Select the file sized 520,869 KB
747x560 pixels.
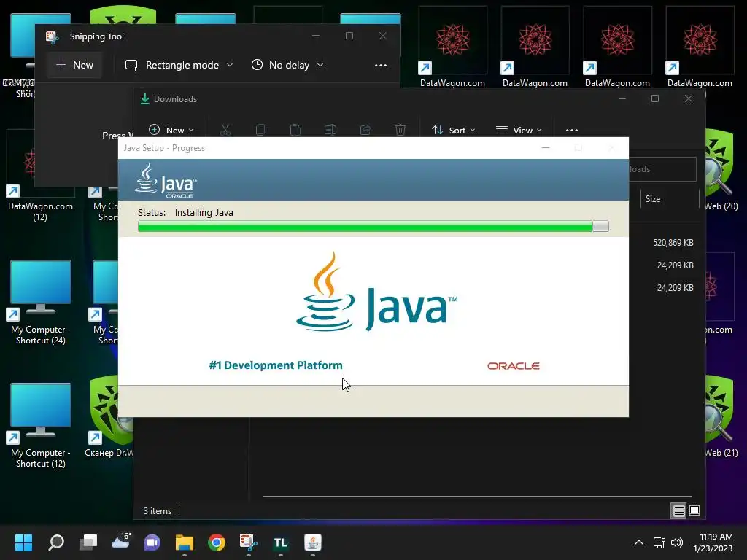(x=673, y=243)
